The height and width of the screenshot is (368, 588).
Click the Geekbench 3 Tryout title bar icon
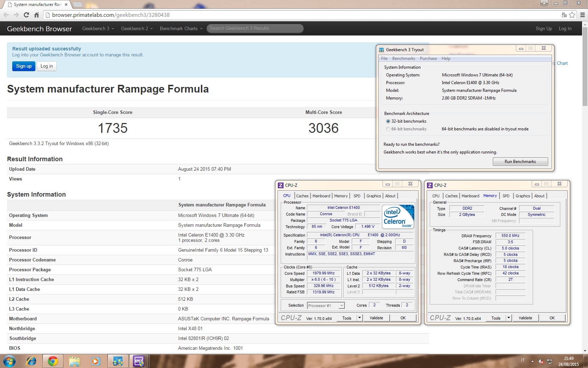(381, 50)
